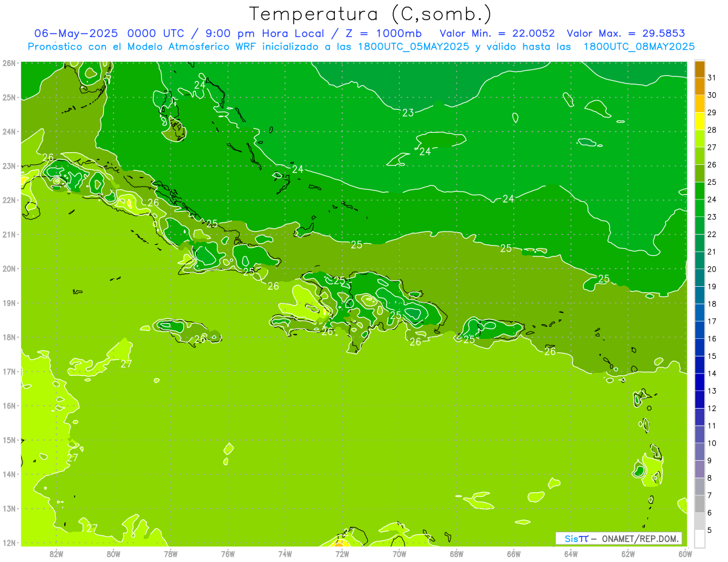The width and height of the screenshot is (728, 562).
Task: Click legend scale value 15
Action: (x=712, y=356)
